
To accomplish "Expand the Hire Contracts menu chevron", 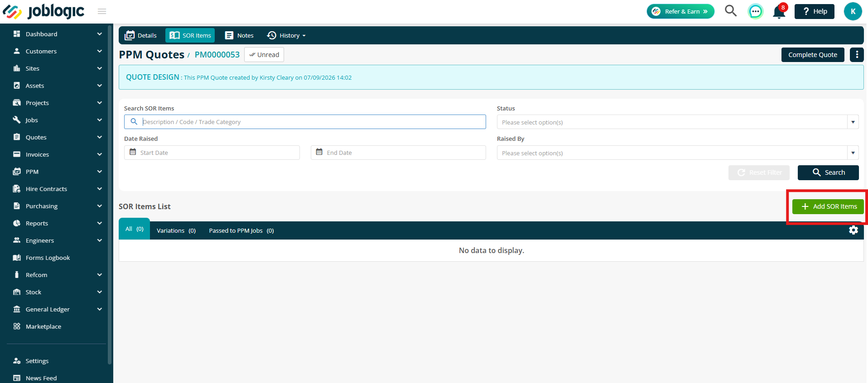I will pyautogui.click(x=100, y=189).
